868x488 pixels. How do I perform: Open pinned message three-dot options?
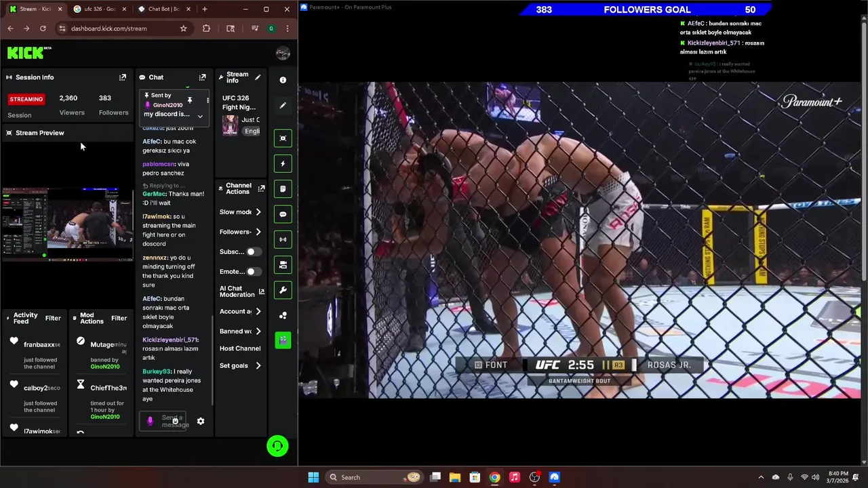pyautogui.click(x=208, y=100)
